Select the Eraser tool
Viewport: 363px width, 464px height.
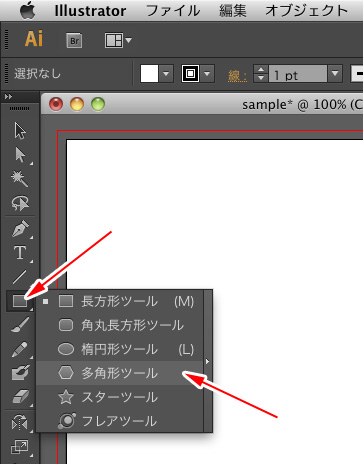coord(20,397)
